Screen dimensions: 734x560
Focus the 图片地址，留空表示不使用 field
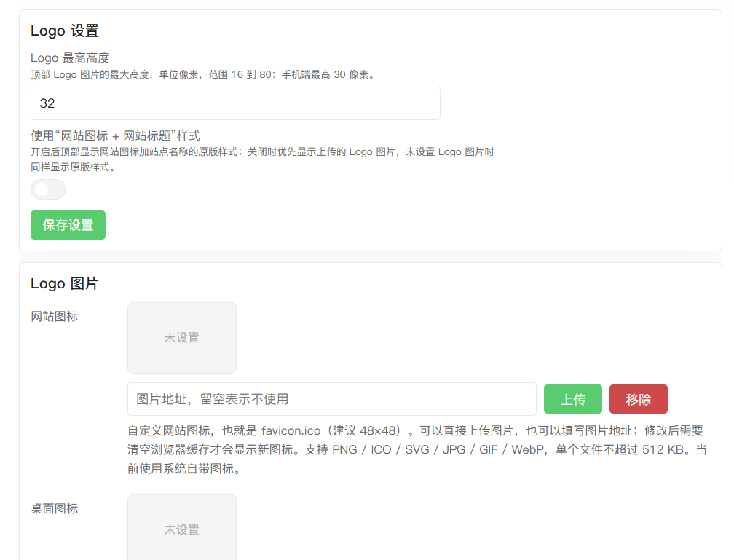coord(332,399)
